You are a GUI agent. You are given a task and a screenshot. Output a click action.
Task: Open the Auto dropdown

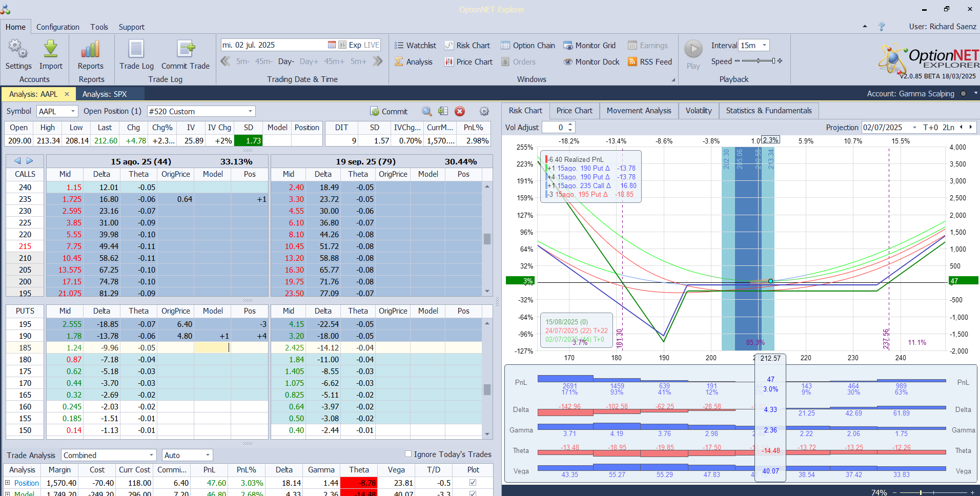click(208, 455)
